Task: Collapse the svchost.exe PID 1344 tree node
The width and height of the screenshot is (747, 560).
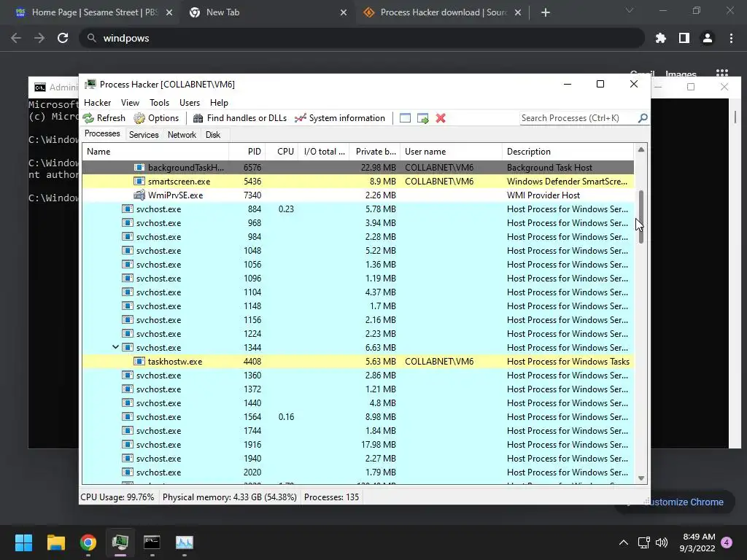Action: [x=115, y=347]
